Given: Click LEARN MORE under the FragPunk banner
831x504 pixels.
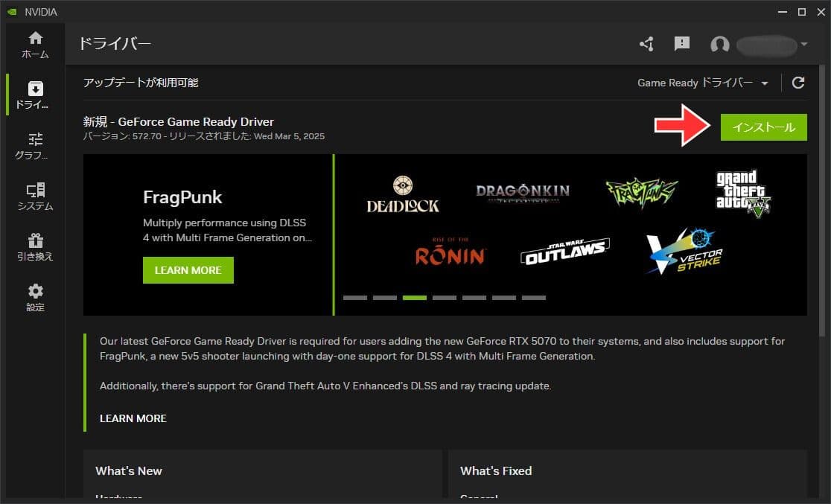Looking at the screenshot, I should coord(188,269).
